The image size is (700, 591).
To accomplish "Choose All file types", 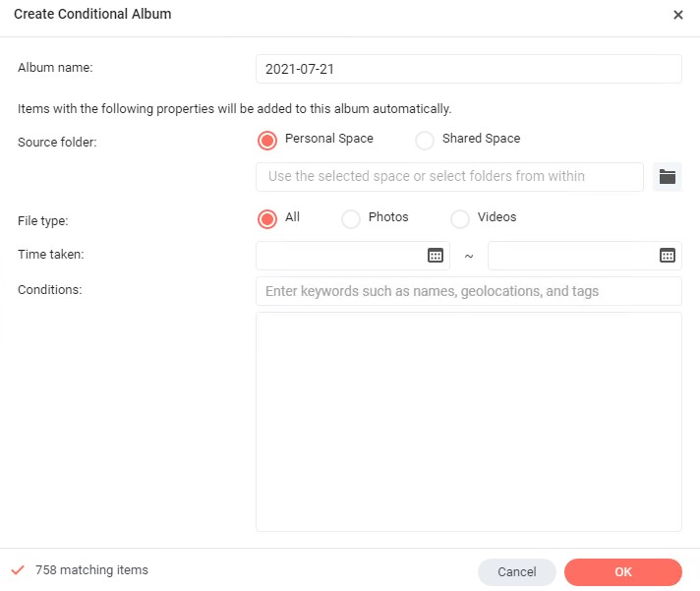I will pyautogui.click(x=267, y=218).
